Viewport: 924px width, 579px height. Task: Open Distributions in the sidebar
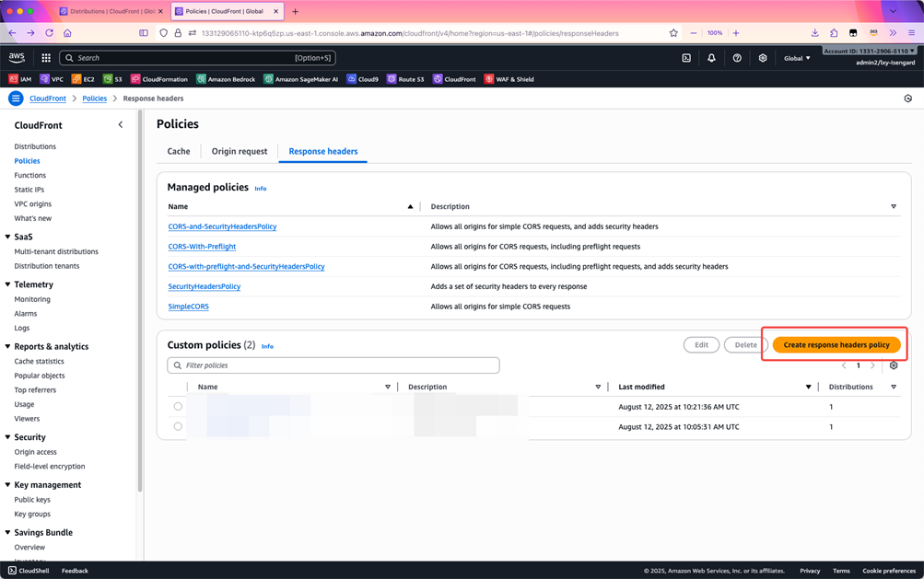click(35, 146)
